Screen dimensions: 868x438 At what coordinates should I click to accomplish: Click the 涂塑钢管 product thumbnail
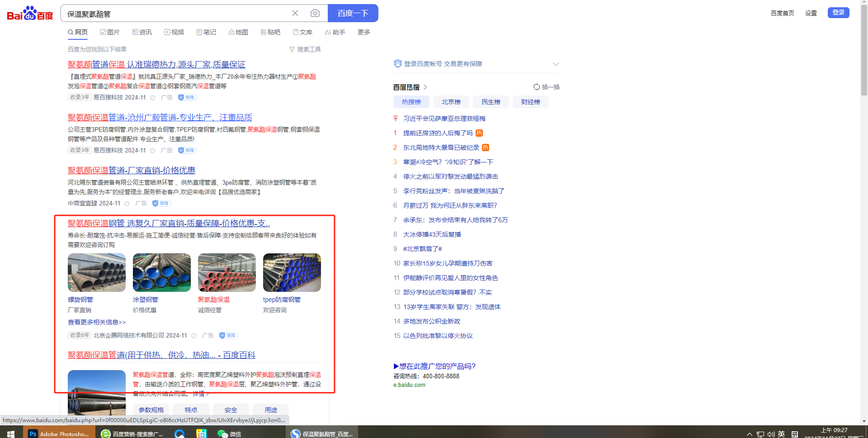[x=162, y=272]
